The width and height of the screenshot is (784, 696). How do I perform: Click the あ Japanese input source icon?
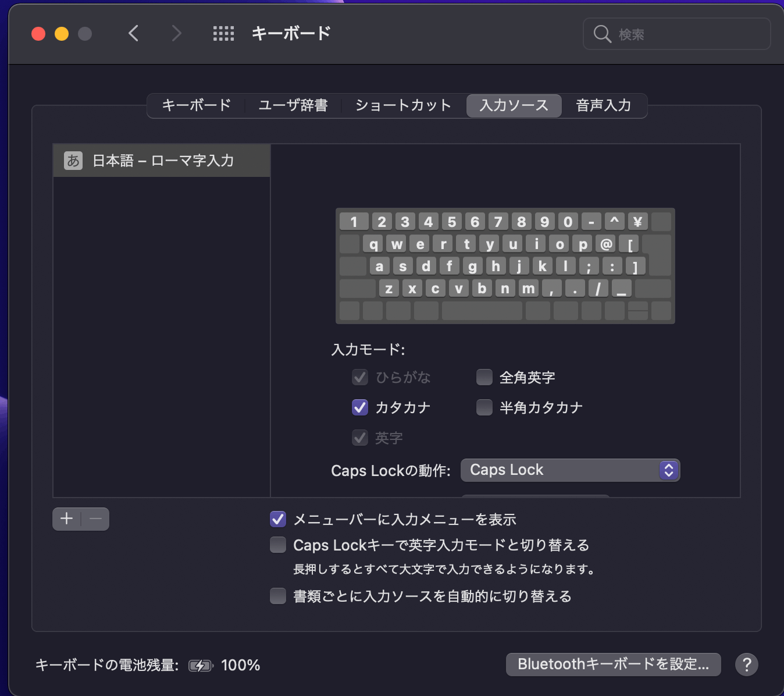72,161
